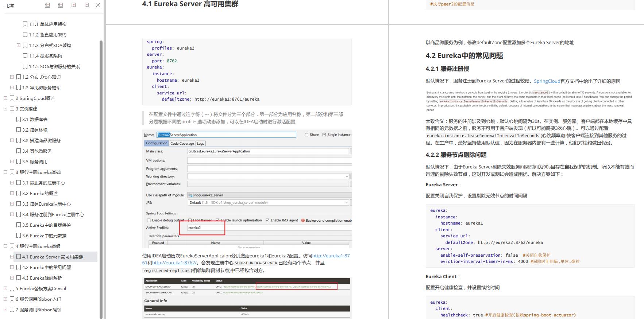
Task: Select the 4.1 Eureka Server 高可用集群 bookmark
Action: coord(53,257)
